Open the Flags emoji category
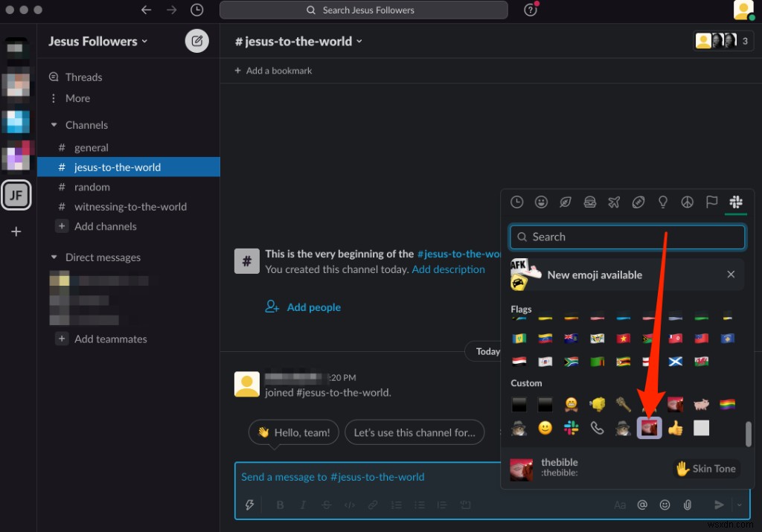 (711, 202)
